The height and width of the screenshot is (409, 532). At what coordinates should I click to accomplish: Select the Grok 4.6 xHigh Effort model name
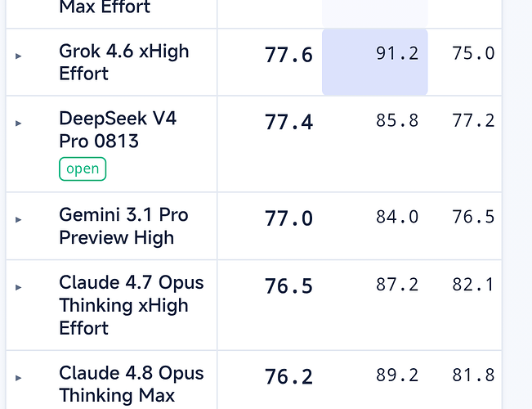click(124, 62)
